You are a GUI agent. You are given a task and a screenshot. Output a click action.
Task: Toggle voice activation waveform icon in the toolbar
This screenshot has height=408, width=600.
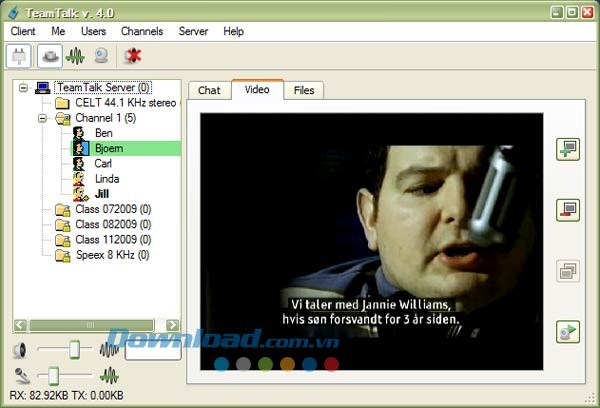click(x=75, y=57)
